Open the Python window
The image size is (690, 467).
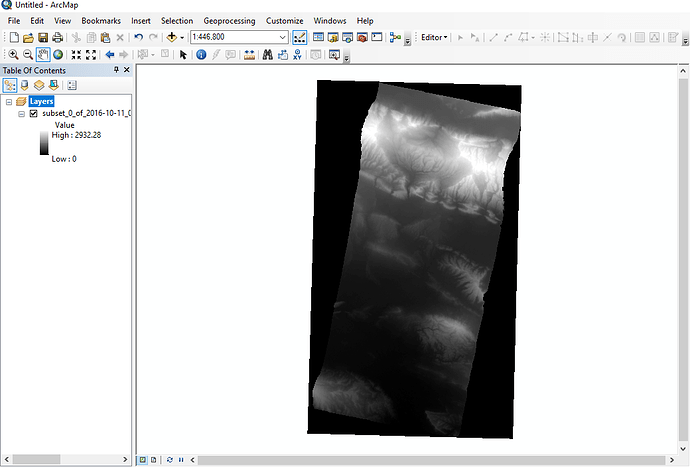pyautogui.click(x=376, y=37)
